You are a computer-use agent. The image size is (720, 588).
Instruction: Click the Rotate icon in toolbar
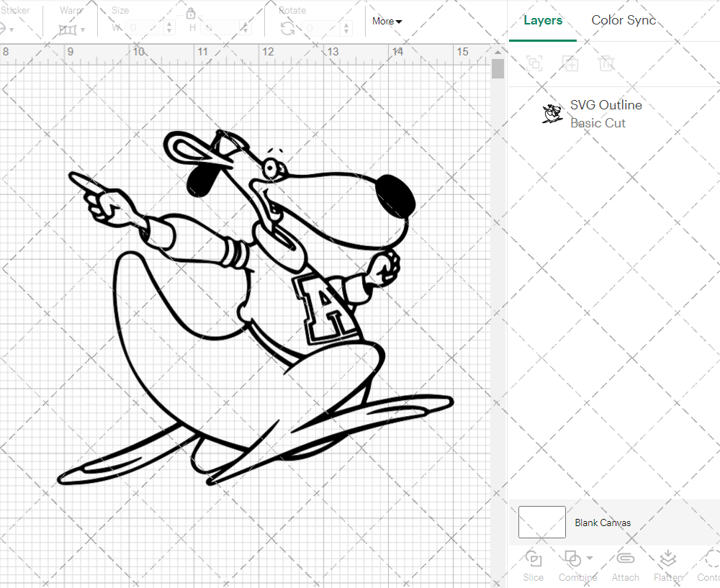(287, 29)
